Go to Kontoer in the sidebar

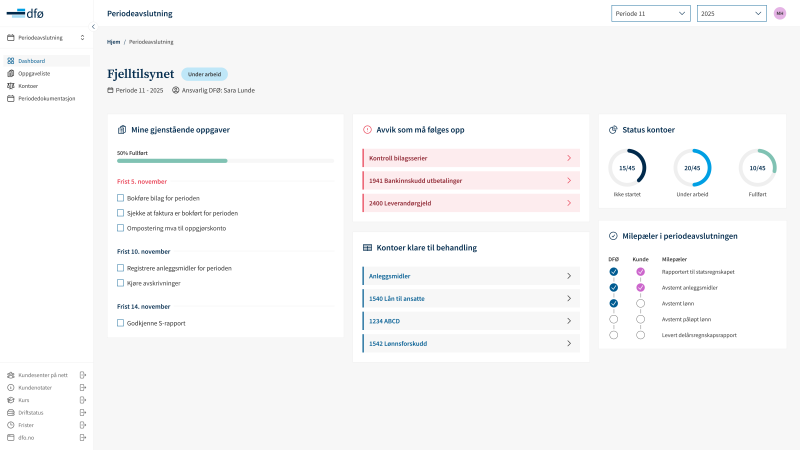click(46, 86)
